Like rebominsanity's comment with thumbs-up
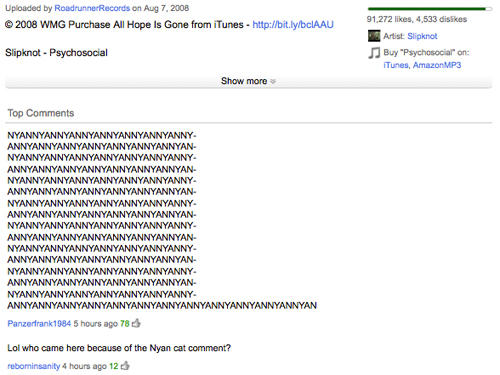Image resolution: width=500 pixels, height=375 pixels. [x=125, y=366]
